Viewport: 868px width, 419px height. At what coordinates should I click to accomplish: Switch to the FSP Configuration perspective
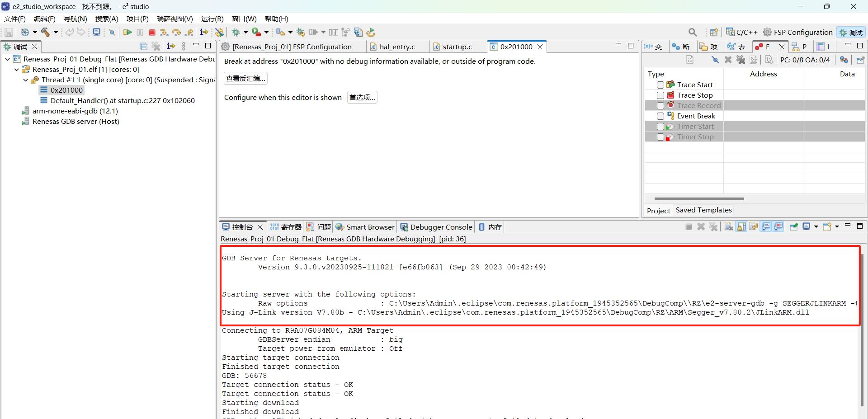click(x=798, y=32)
